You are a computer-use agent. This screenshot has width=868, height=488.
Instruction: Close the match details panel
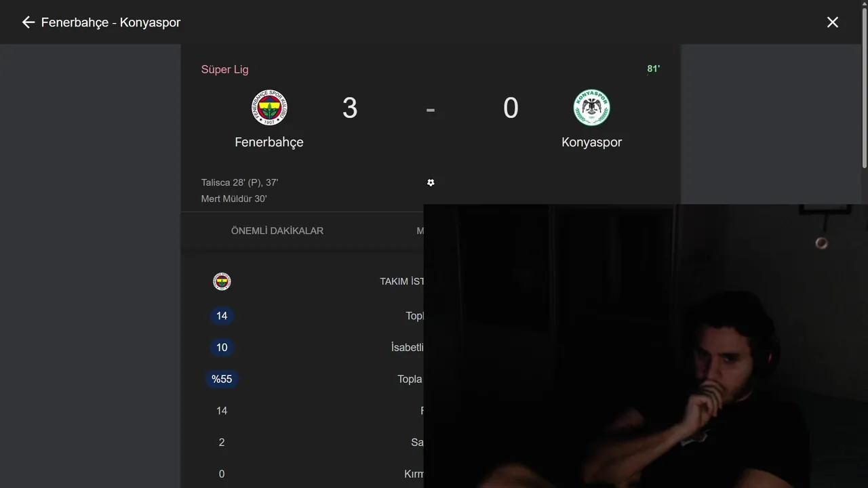[x=833, y=22]
